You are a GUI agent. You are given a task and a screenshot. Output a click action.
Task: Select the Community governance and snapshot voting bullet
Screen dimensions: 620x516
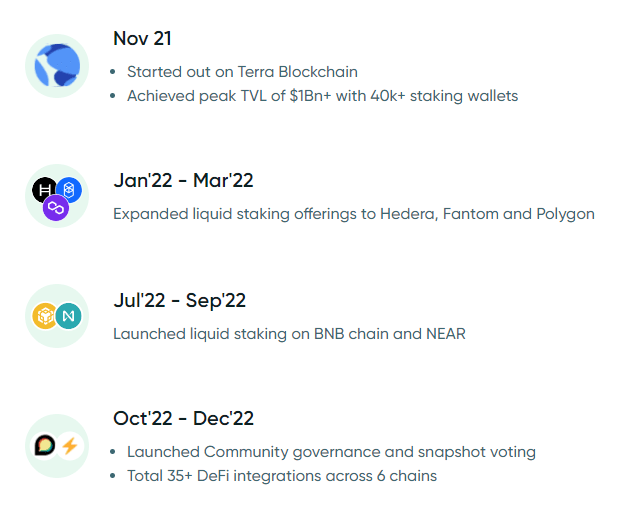tap(331, 452)
